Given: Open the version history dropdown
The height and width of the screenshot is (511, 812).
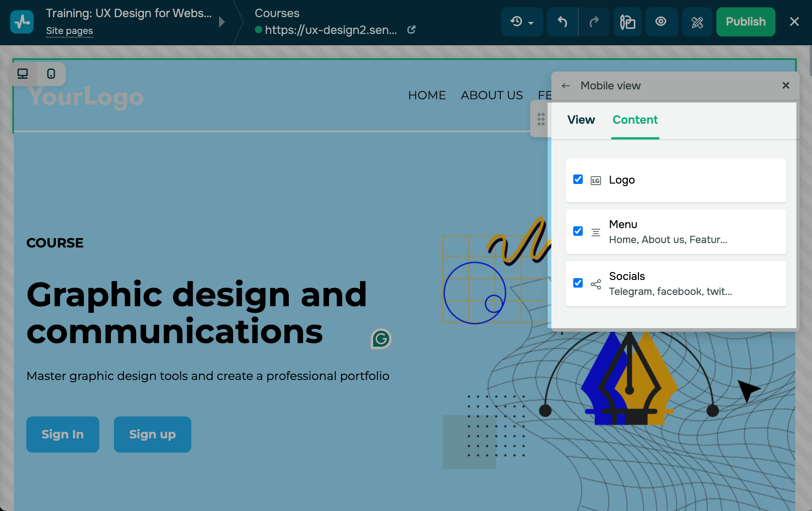Looking at the screenshot, I should coord(522,22).
